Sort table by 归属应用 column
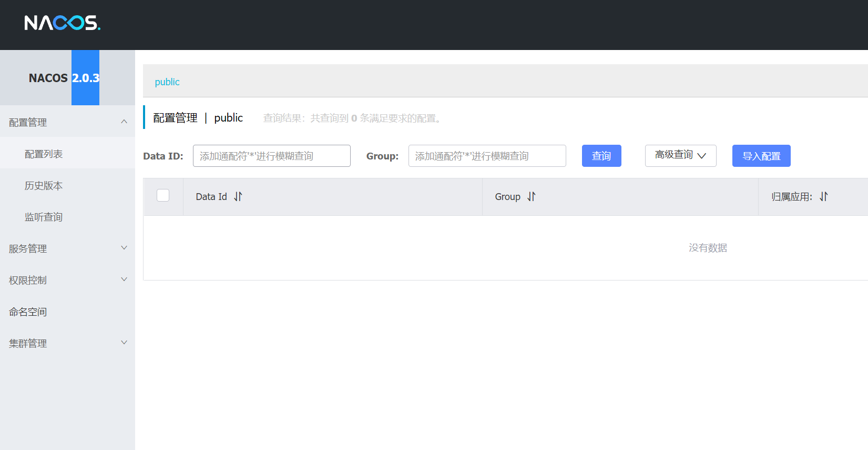 point(824,196)
